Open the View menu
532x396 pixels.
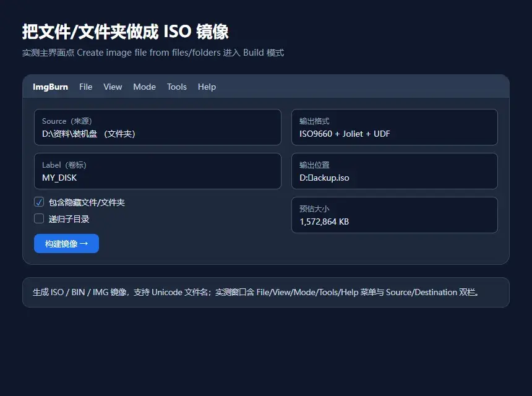[113, 87]
